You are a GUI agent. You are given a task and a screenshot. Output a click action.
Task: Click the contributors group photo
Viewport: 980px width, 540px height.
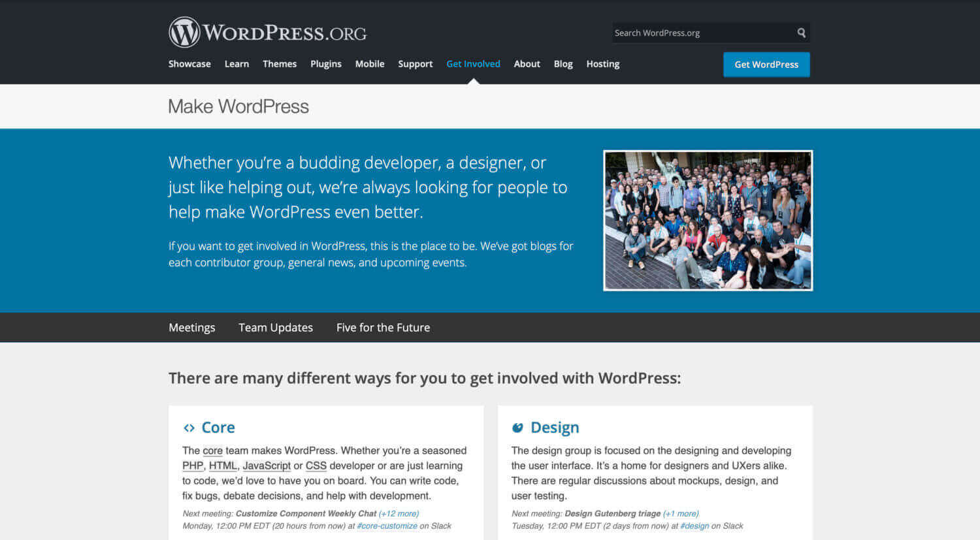point(708,221)
